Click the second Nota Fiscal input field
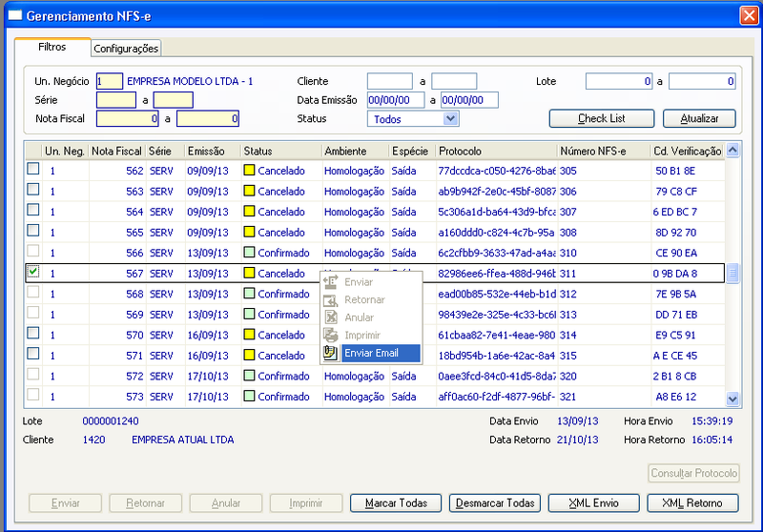The width and height of the screenshot is (763, 532). tap(208, 118)
